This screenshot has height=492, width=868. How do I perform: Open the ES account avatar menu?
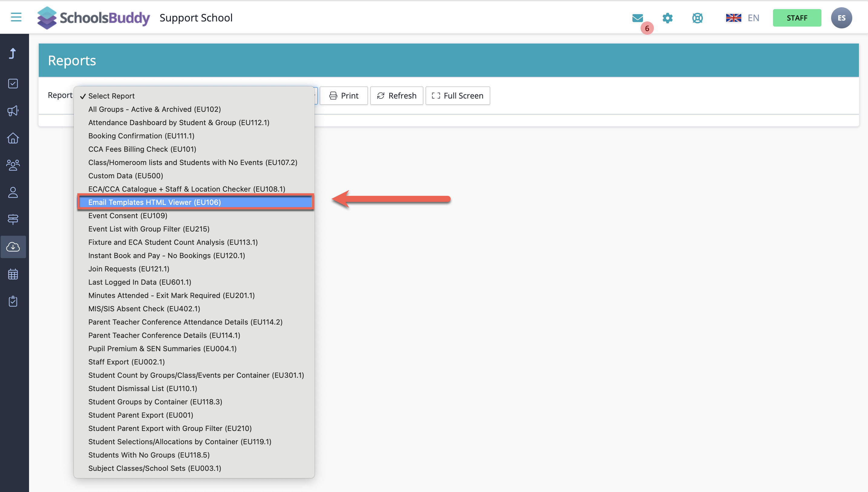point(842,18)
